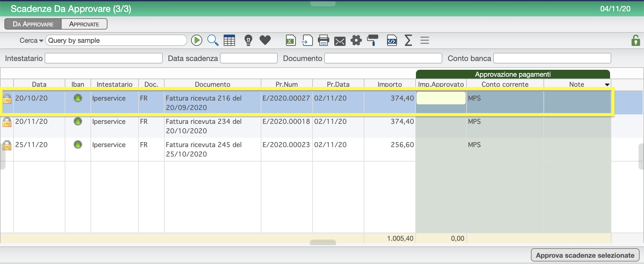Click the right edge panel handle
This screenshot has height=264, width=644.
(641, 157)
